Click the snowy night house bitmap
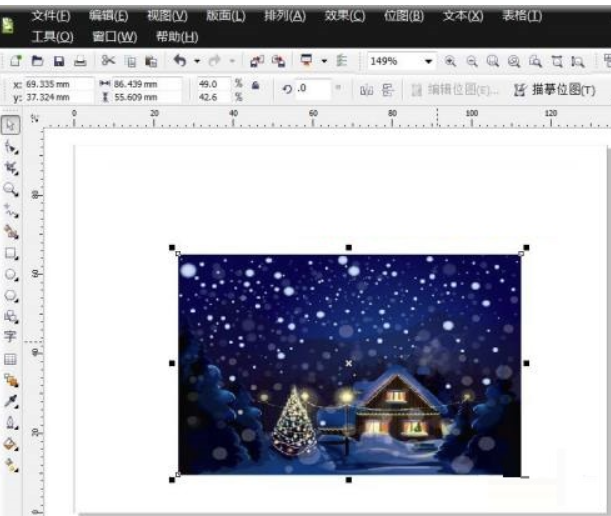The image size is (611, 516). pyautogui.click(x=349, y=364)
